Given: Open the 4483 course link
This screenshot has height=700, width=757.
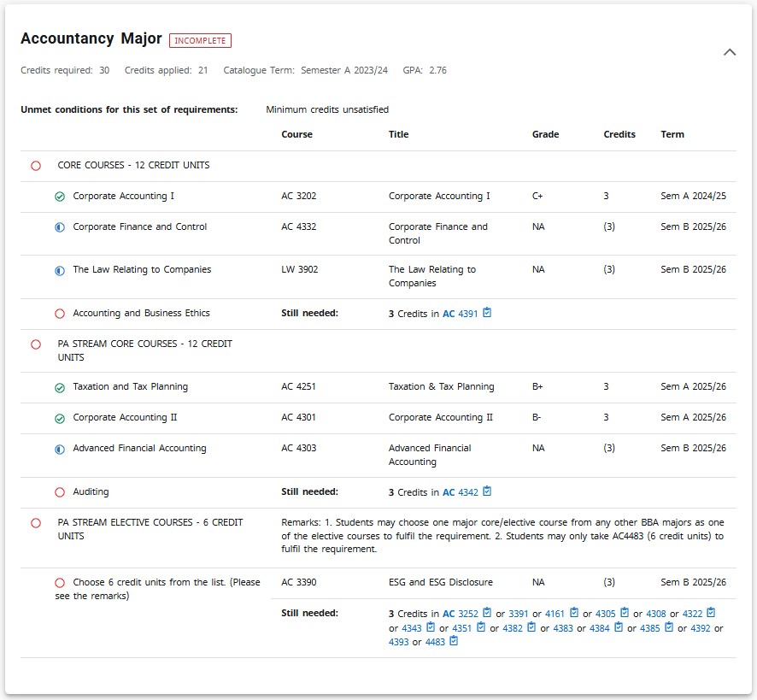Looking at the screenshot, I should 435,642.
